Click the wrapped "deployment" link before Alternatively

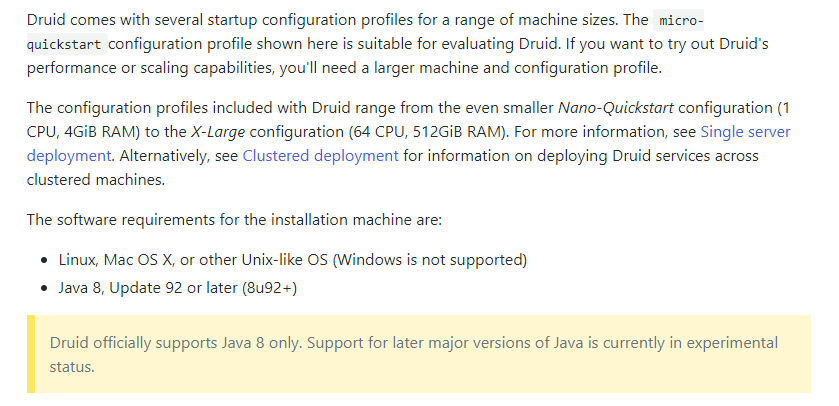(69, 156)
